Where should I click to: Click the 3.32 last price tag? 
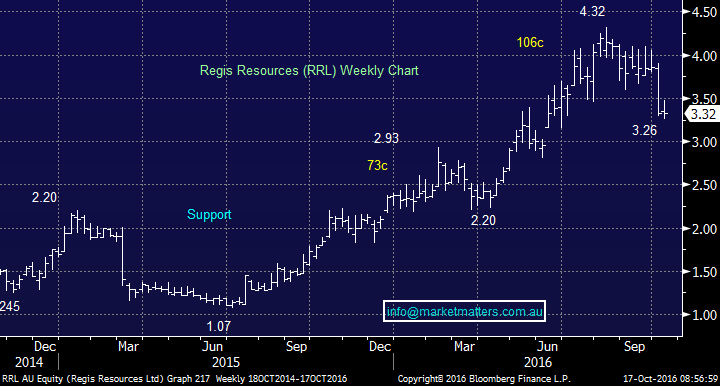coord(703,114)
